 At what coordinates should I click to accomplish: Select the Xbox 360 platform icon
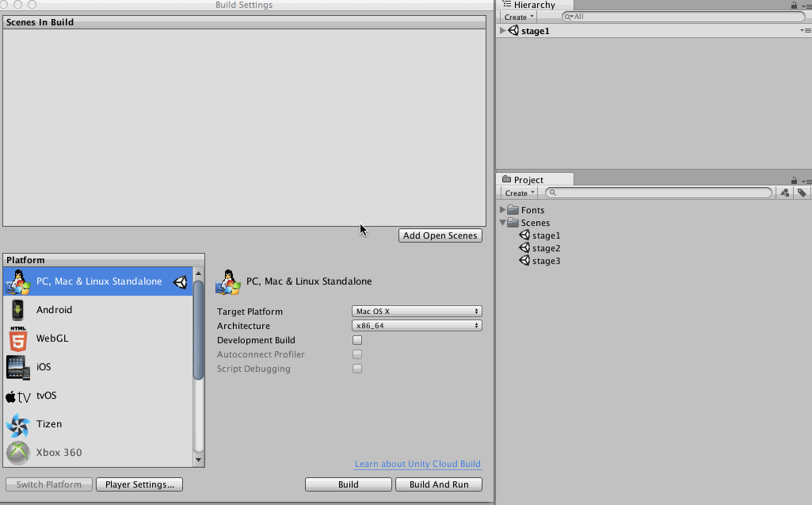[19, 453]
